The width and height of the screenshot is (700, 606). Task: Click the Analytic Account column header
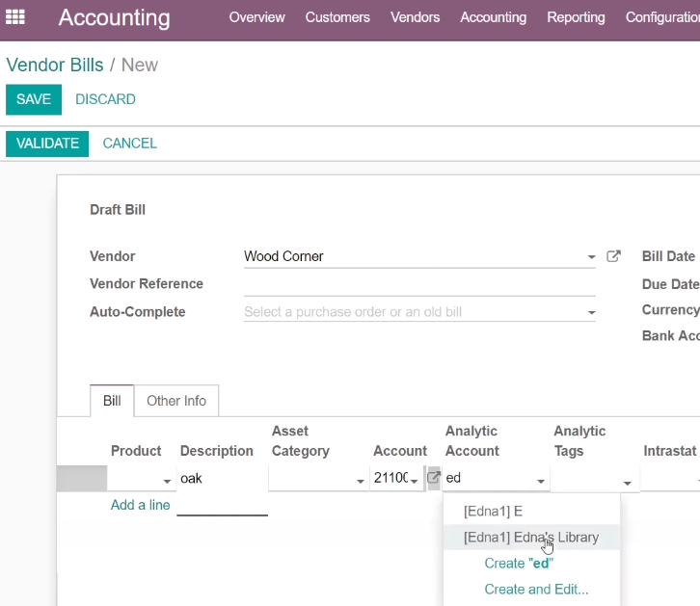pos(471,441)
